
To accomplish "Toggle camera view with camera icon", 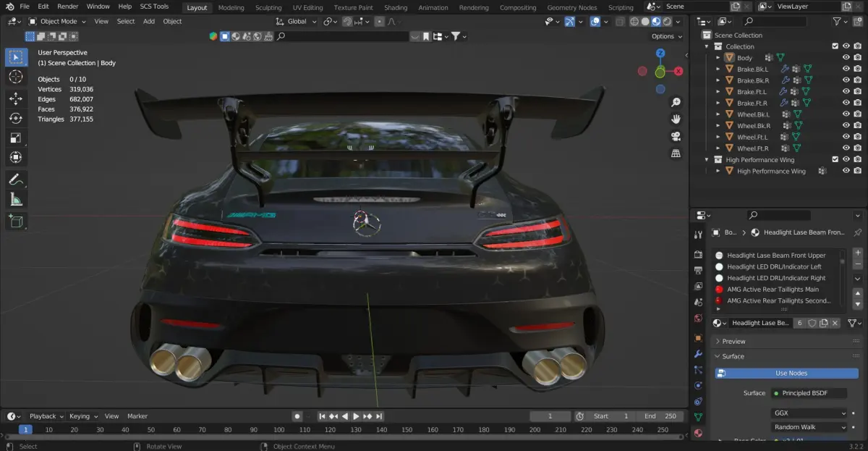I will click(x=676, y=136).
